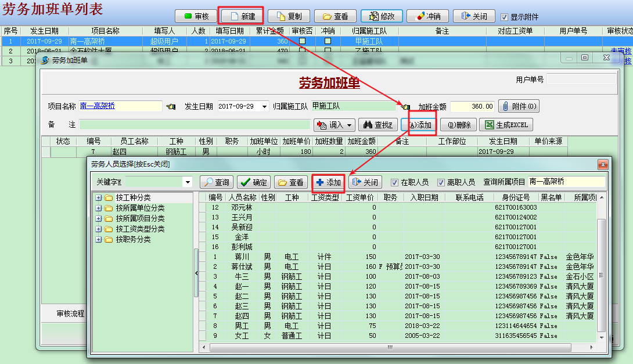Click the 审核 button in top toolbar

coord(196,16)
